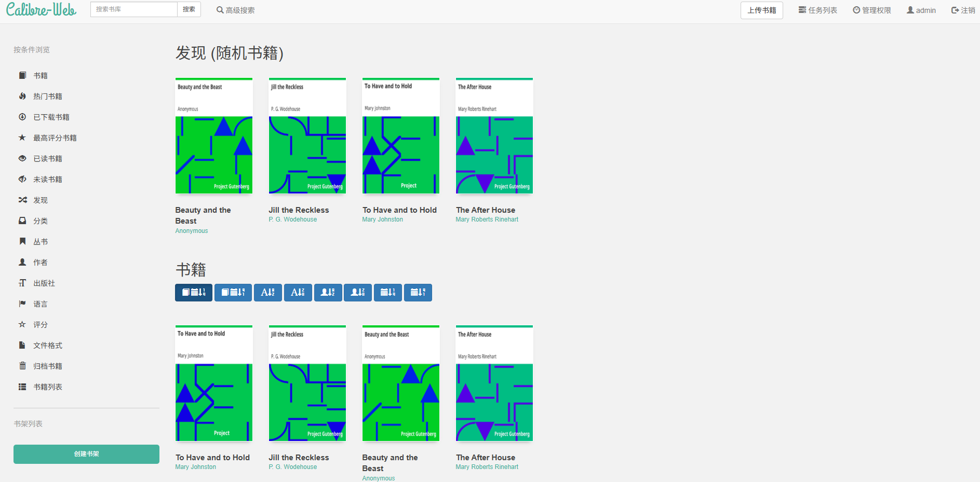Viewport: 980px width, 482px height.
Task: Click Mary Roberts Rinehart author in 发现 section
Action: (487, 219)
